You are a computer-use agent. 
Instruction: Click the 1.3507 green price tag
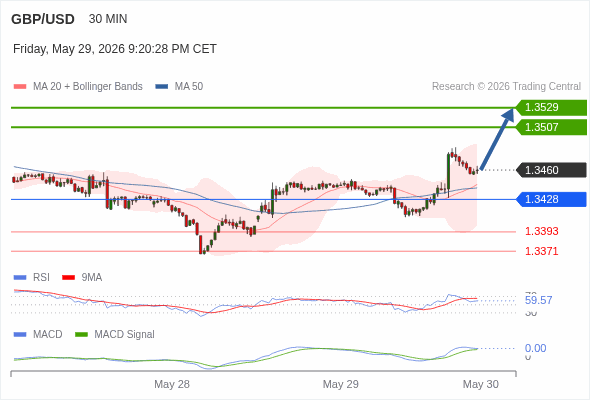551,127
